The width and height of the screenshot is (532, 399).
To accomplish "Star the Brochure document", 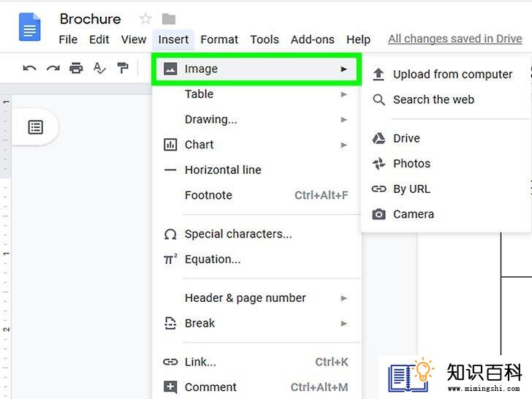I will [x=145, y=19].
